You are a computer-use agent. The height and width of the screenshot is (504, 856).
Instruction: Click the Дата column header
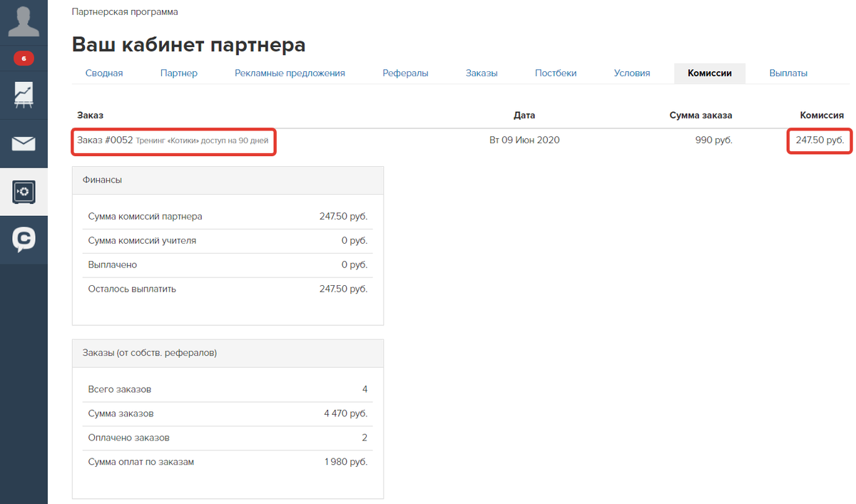pos(524,115)
